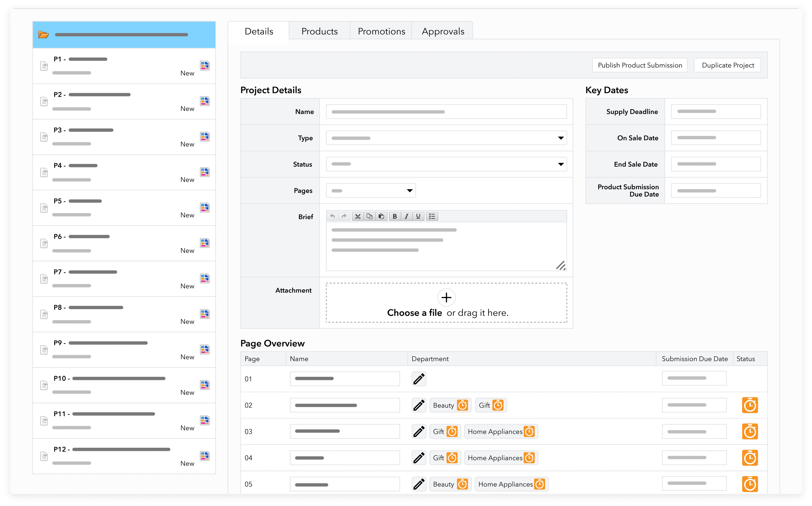Screen dimensions: 812x506
Task: Open the Approvals tab
Action: coord(443,31)
